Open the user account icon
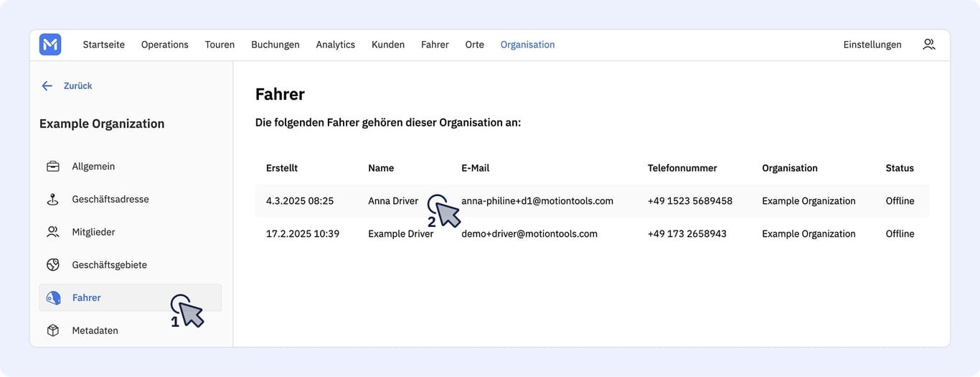 point(929,45)
